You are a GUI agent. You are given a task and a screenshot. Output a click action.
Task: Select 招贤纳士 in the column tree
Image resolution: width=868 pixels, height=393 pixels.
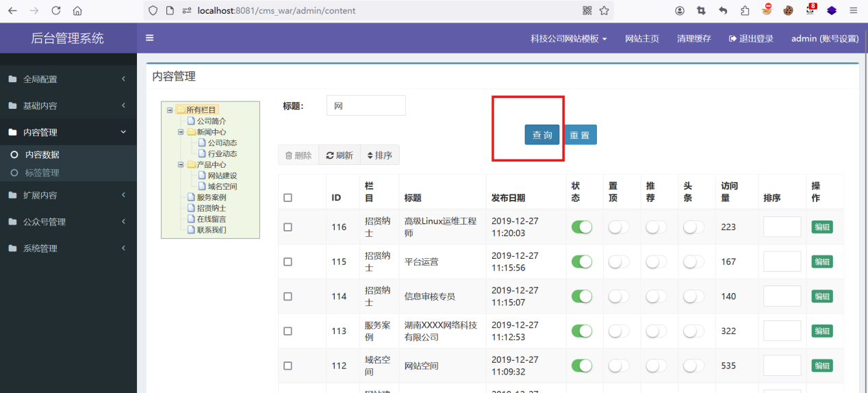[212, 208]
